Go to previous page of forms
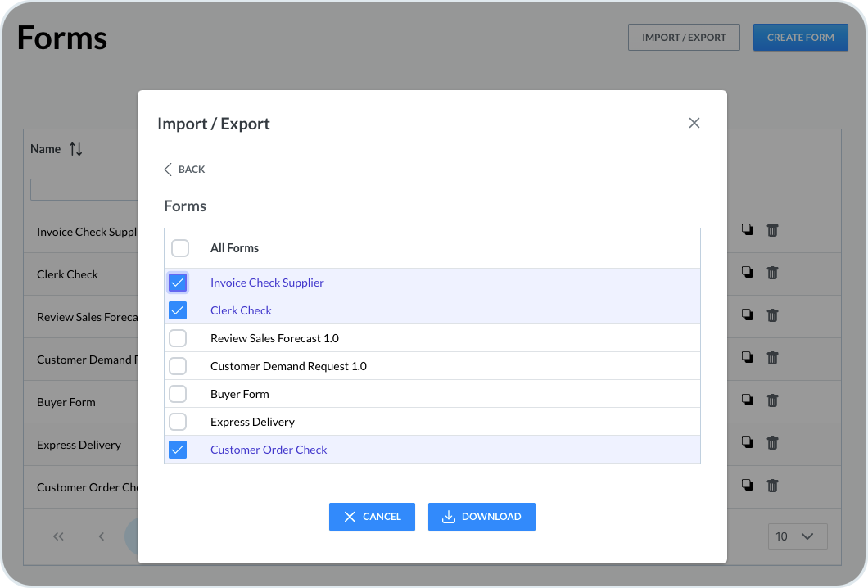The width and height of the screenshot is (868, 588). pos(102,536)
